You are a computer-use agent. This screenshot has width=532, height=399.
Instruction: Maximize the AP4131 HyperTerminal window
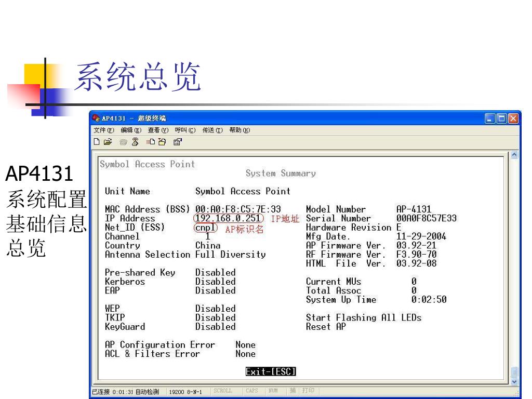[502, 118]
